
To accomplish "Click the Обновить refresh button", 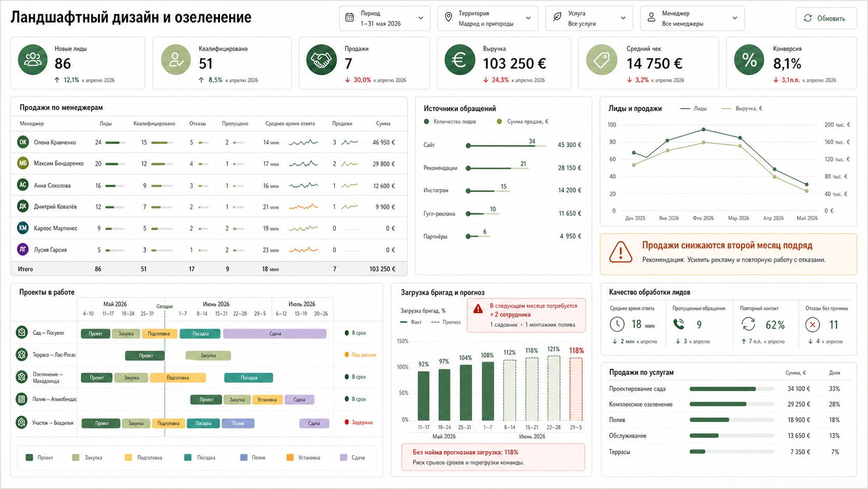I will point(826,18).
